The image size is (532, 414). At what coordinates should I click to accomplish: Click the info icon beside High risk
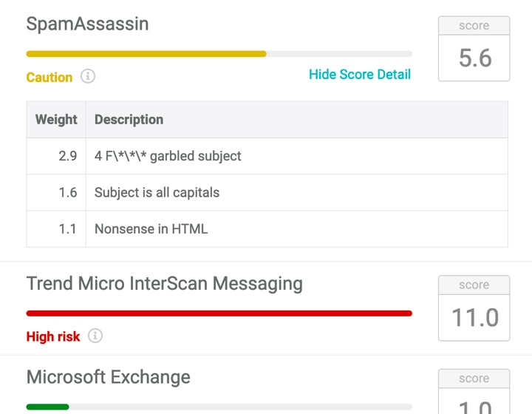[x=95, y=336]
